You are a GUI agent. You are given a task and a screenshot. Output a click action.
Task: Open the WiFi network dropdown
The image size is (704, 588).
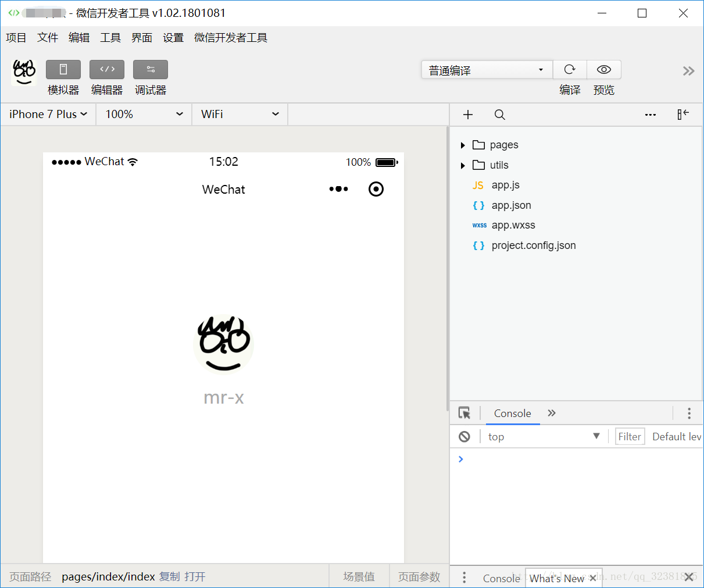240,114
